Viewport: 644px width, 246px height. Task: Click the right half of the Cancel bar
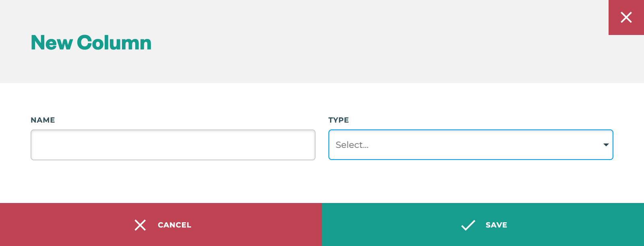pos(262,225)
